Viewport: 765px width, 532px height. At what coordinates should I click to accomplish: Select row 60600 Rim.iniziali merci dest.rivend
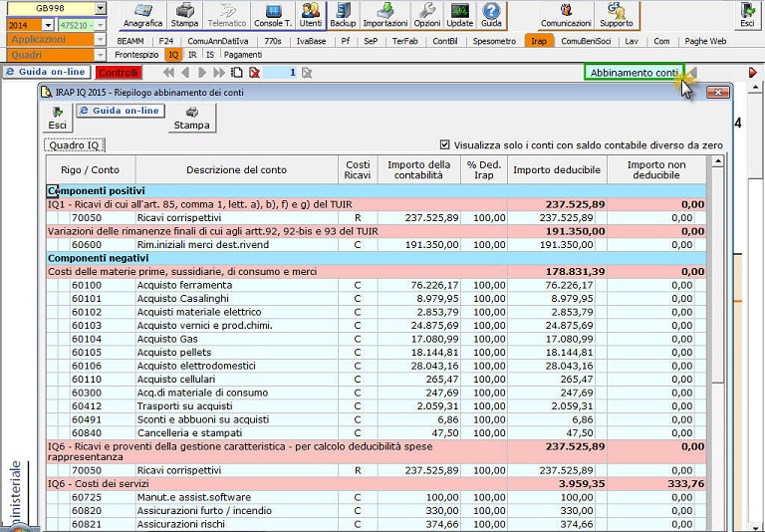376,244
